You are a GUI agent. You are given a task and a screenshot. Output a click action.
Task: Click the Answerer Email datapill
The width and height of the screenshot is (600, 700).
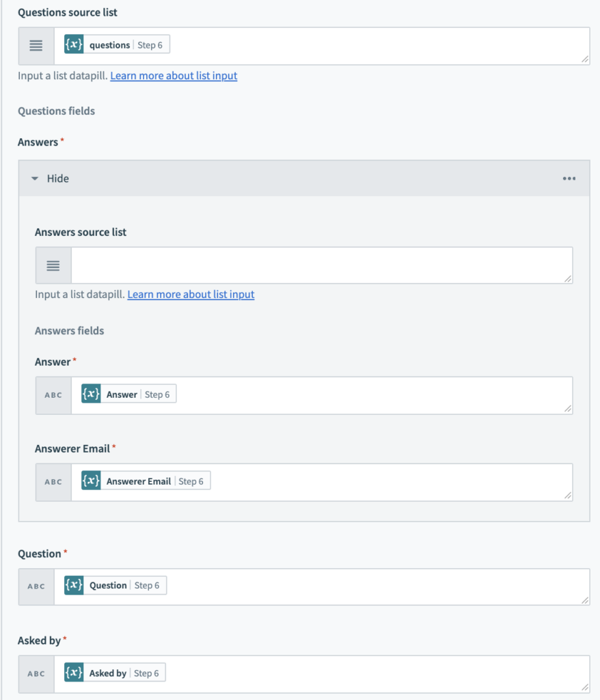pos(144,481)
